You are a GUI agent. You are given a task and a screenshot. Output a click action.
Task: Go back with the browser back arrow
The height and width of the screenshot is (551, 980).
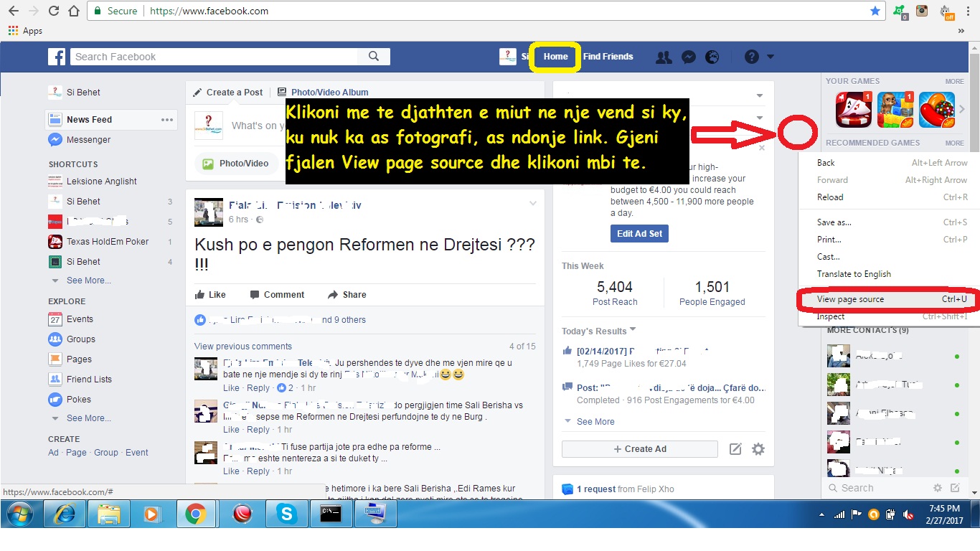point(14,11)
